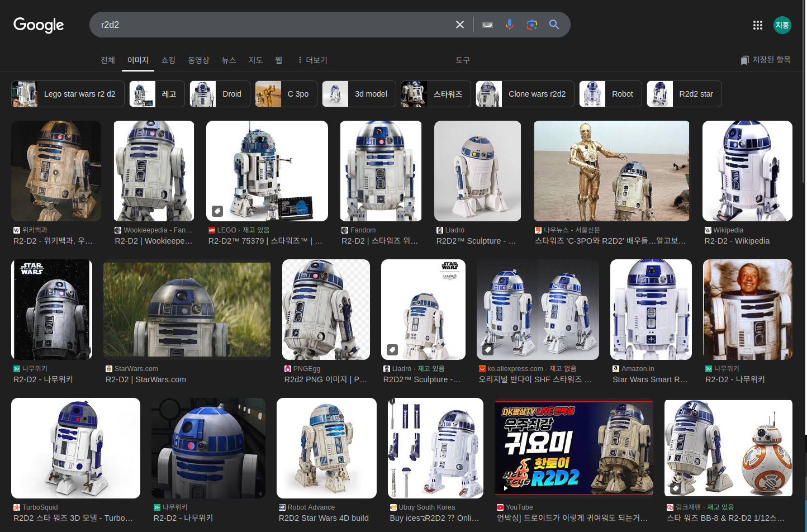Open the Wookieepedia R2-D2 image

pos(154,171)
